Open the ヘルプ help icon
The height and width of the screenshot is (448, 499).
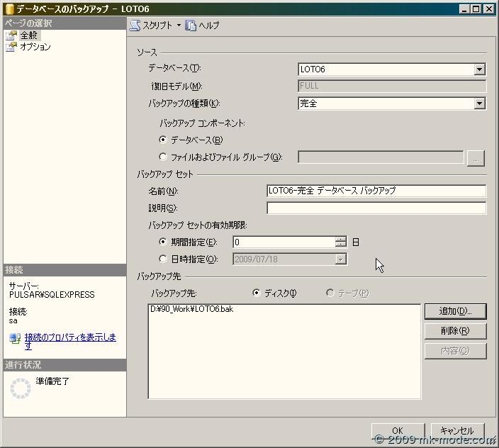191,26
